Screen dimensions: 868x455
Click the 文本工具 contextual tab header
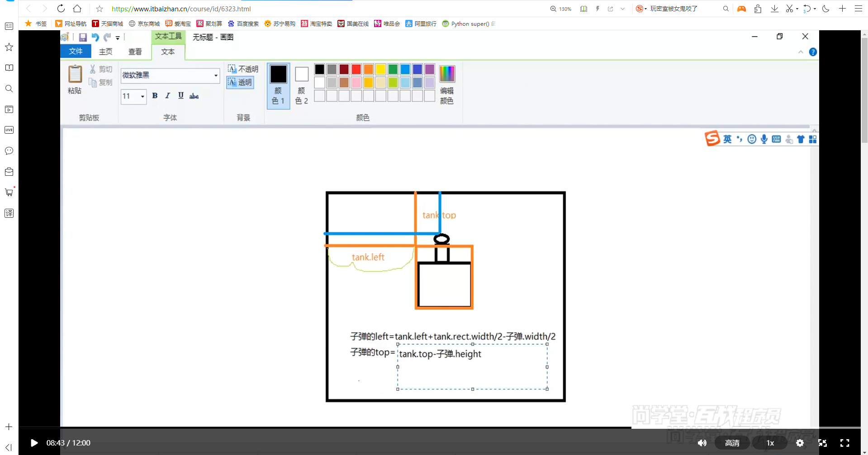point(168,37)
